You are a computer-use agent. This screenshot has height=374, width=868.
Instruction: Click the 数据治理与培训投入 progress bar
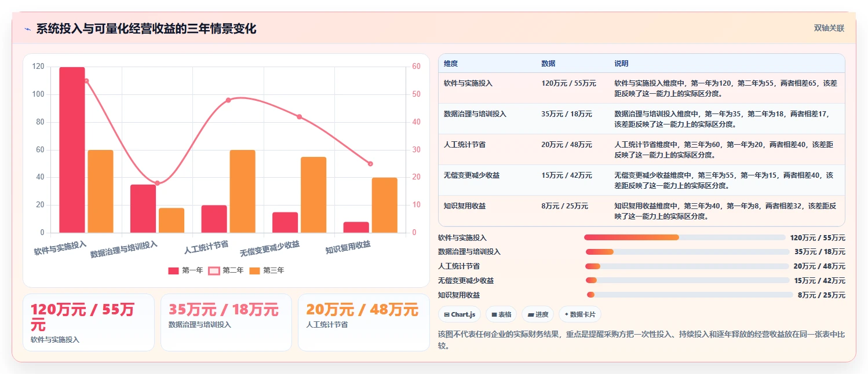click(x=687, y=252)
